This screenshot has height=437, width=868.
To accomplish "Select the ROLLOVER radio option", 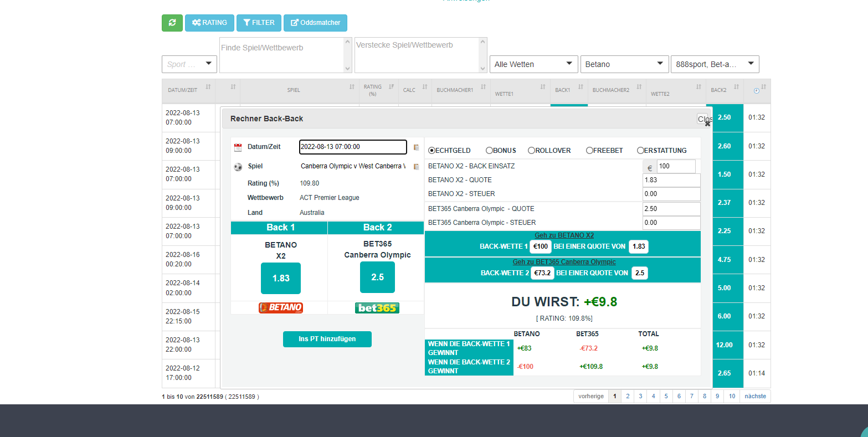I will click(x=531, y=151).
